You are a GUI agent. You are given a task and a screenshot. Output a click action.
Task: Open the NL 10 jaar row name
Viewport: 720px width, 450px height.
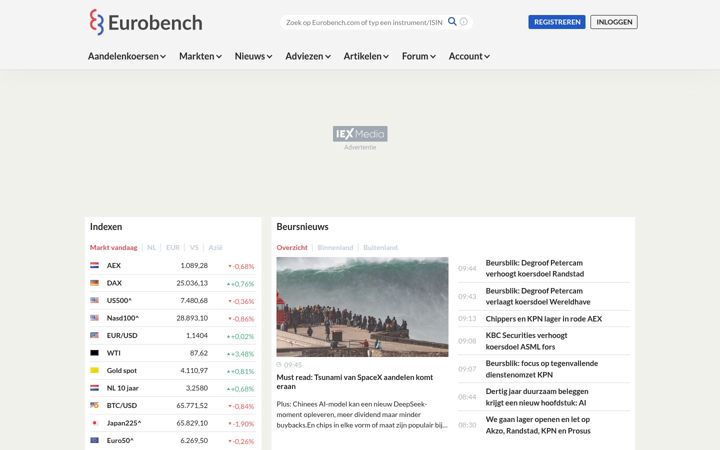[123, 388]
